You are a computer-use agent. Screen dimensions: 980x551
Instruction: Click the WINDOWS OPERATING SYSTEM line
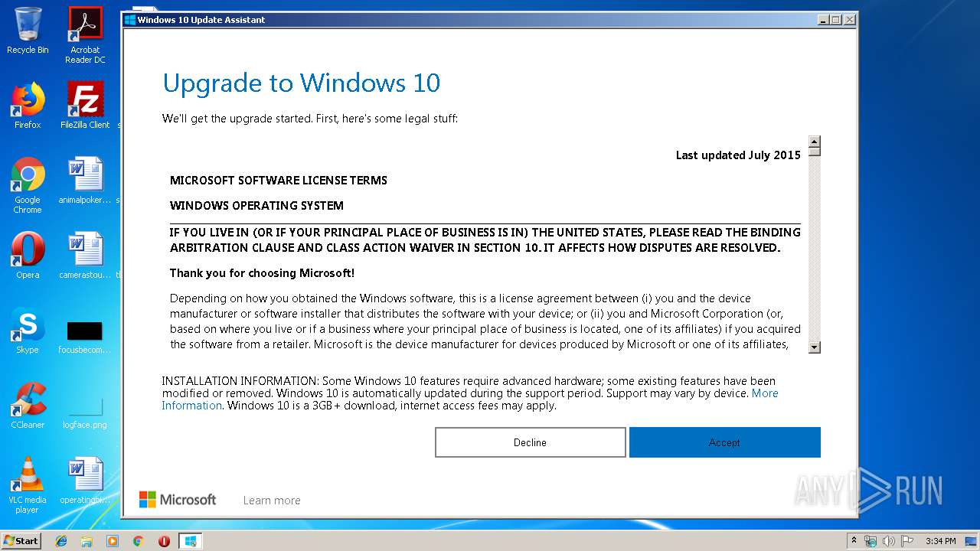click(256, 206)
